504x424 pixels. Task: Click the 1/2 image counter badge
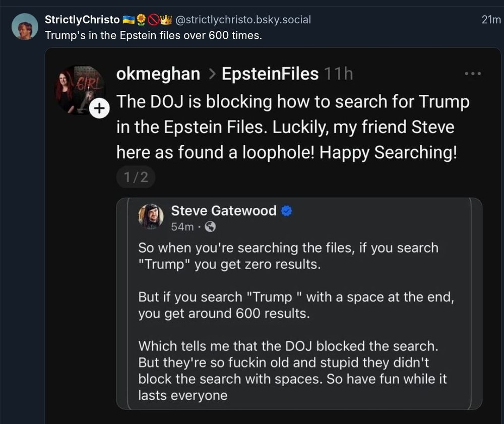pyautogui.click(x=135, y=177)
